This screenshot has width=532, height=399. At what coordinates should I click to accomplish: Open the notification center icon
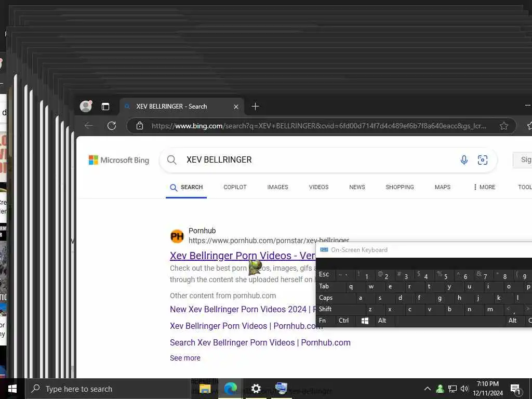click(515, 389)
